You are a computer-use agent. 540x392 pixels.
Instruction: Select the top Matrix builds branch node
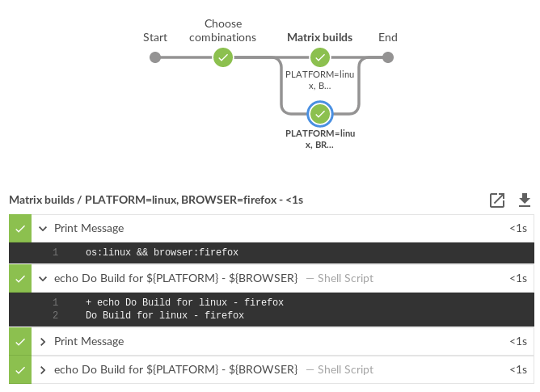click(x=320, y=57)
